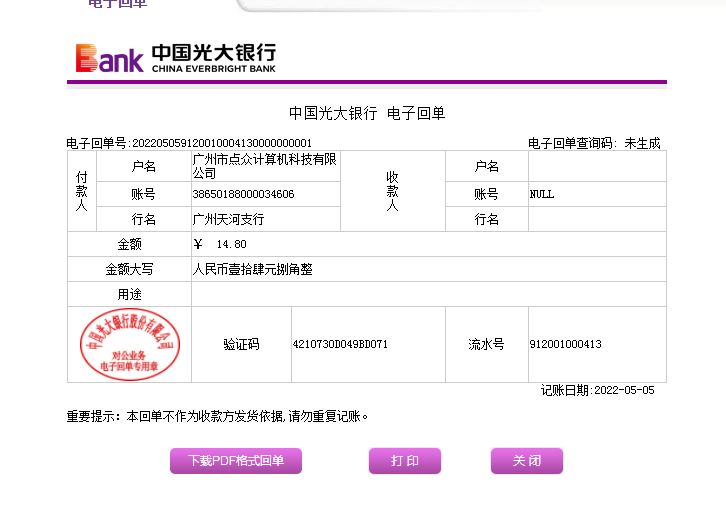Click the empty 用途 purpose field

(x=428, y=294)
